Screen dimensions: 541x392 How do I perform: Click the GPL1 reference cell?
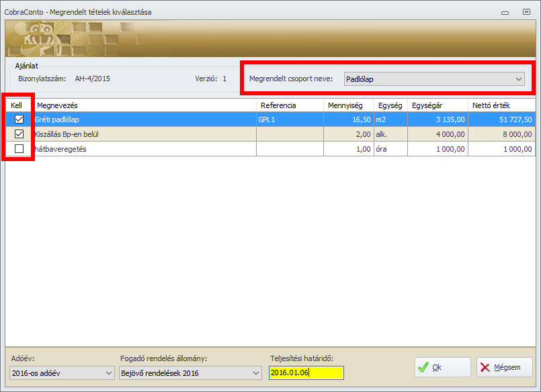tap(290, 119)
